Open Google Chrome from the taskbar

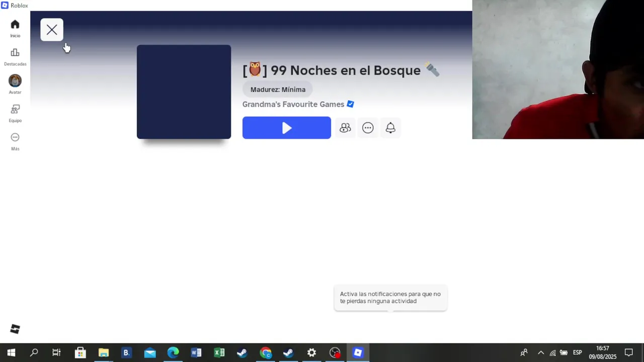click(x=266, y=353)
